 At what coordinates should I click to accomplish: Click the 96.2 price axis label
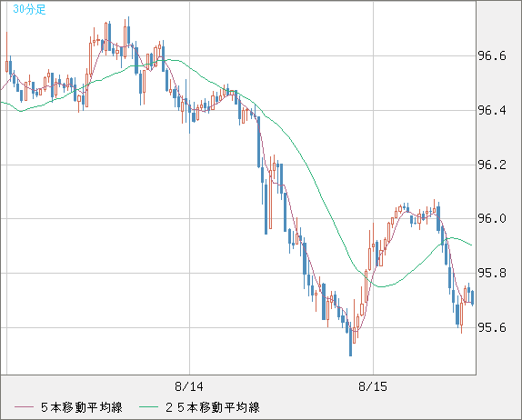[x=492, y=165]
